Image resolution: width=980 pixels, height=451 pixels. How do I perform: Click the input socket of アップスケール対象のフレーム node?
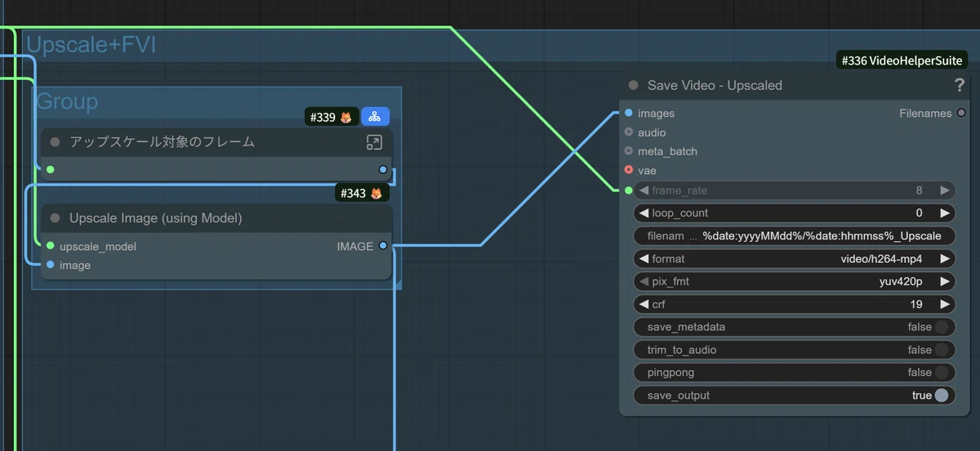tap(51, 169)
